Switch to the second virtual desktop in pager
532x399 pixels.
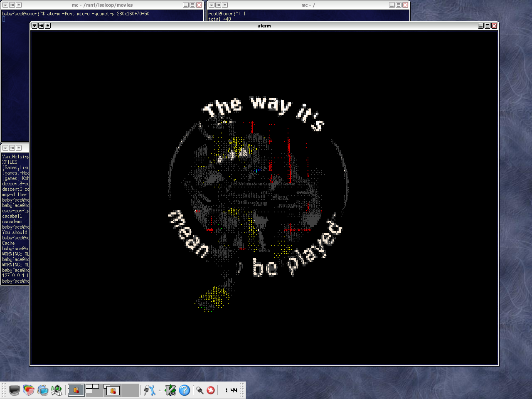94,390
